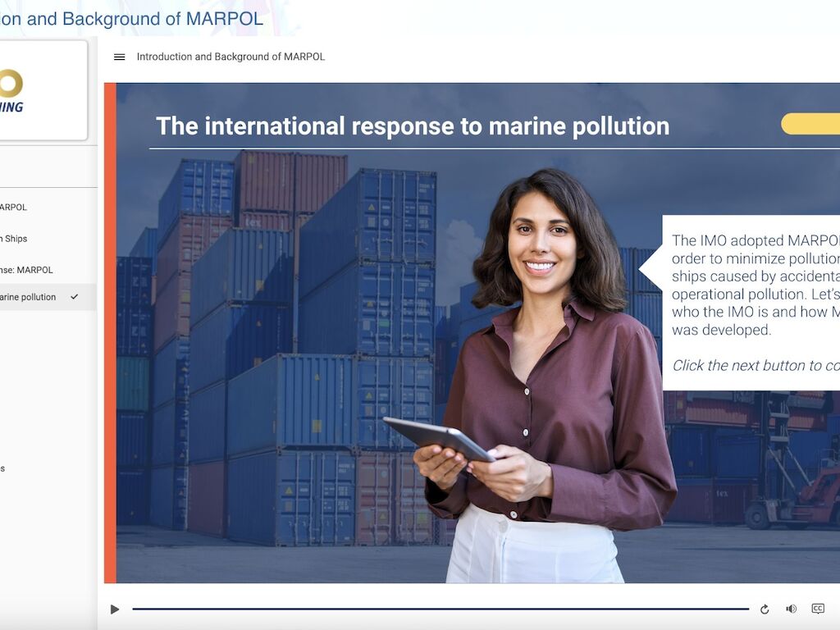This screenshot has height=630, width=840.
Task: Click the italic 'Click the next button' instruction text
Action: (756, 366)
